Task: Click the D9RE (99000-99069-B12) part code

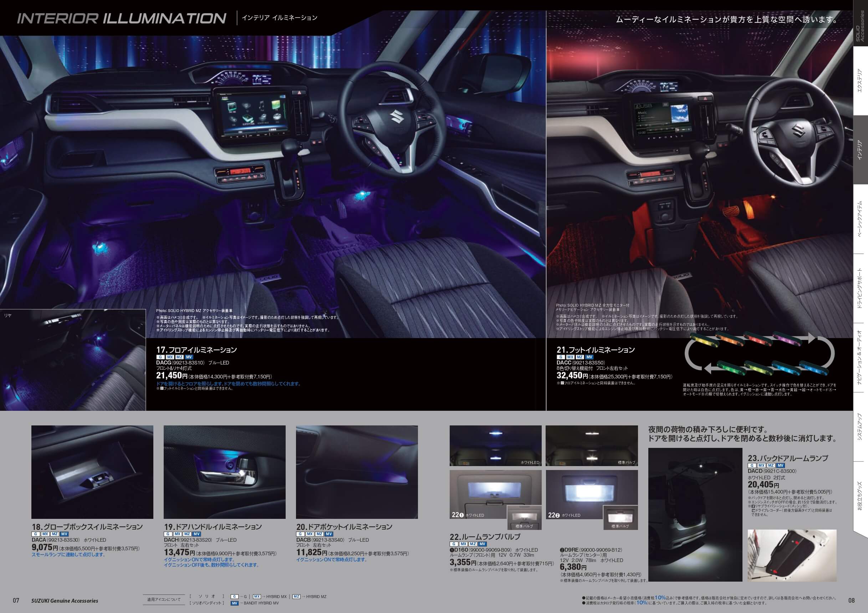Action: [x=591, y=550]
